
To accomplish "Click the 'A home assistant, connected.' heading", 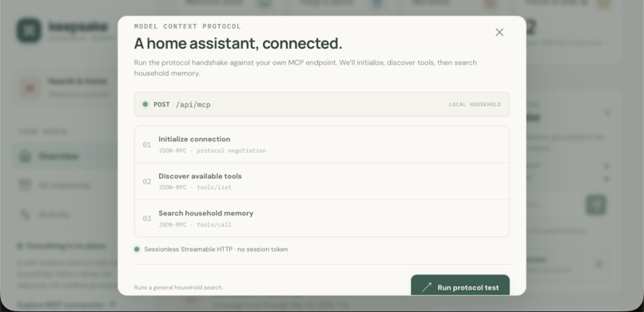I will pos(238,43).
